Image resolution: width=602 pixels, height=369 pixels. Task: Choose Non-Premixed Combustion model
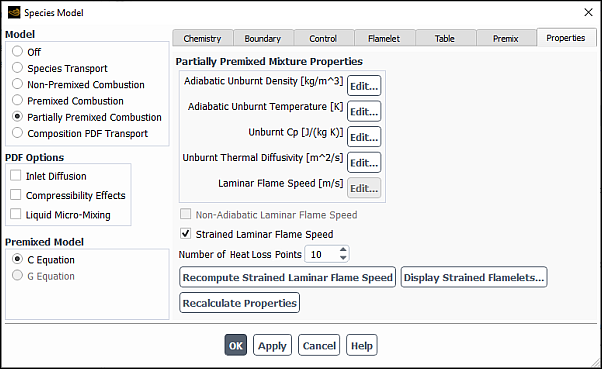17,84
